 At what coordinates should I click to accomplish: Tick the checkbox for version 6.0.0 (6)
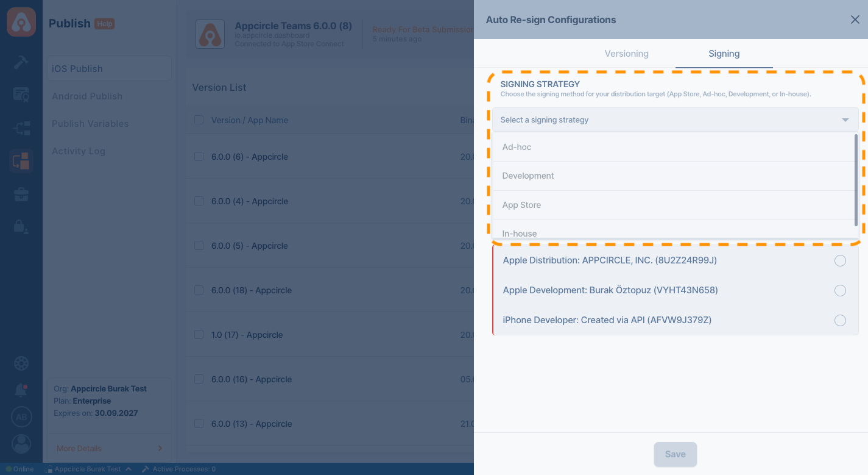199,157
